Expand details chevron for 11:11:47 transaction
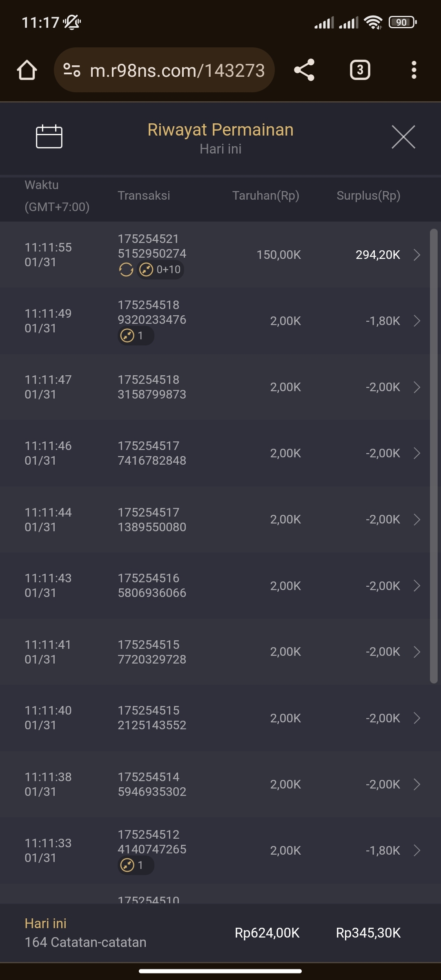 416,387
